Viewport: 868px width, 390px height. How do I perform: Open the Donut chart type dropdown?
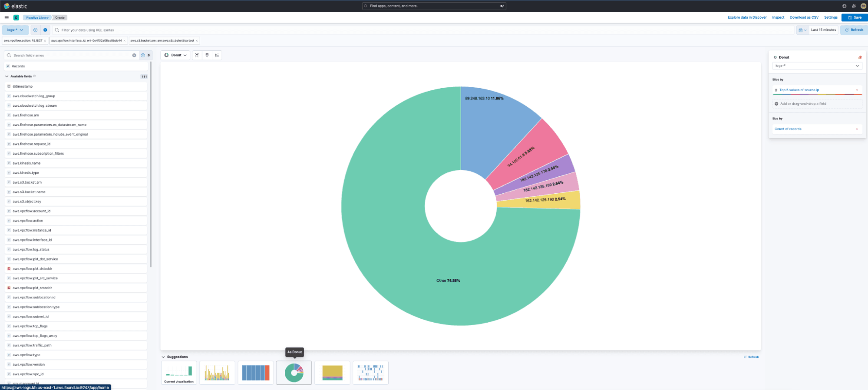click(175, 55)
